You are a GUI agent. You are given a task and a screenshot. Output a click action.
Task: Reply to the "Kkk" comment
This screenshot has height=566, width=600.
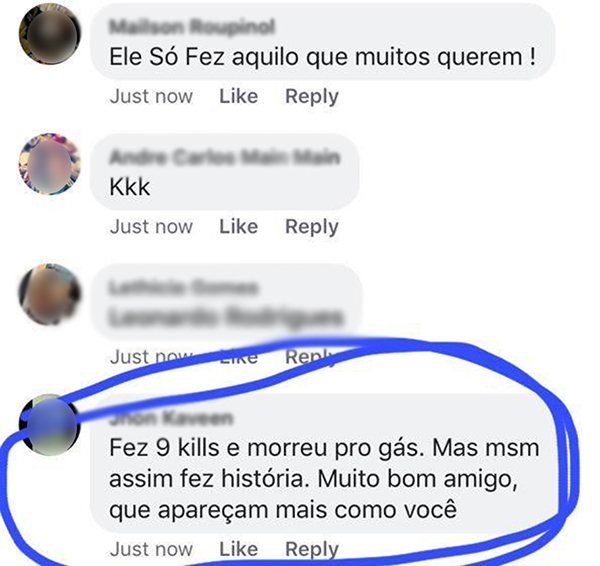(312, 227)
